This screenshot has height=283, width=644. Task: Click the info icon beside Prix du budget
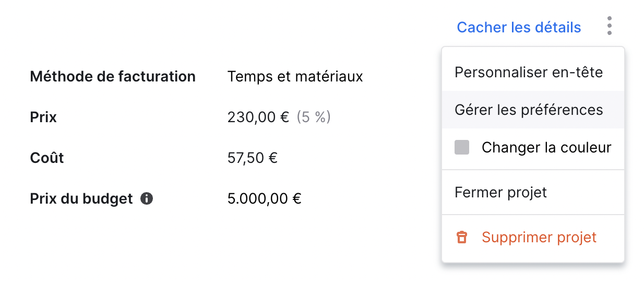(x=147, y=199)
